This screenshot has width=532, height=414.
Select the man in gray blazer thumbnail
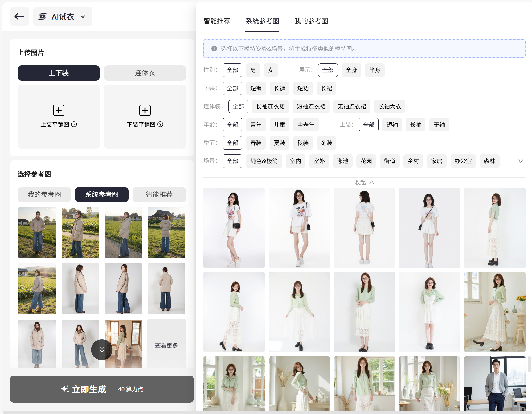pos(494,383)
